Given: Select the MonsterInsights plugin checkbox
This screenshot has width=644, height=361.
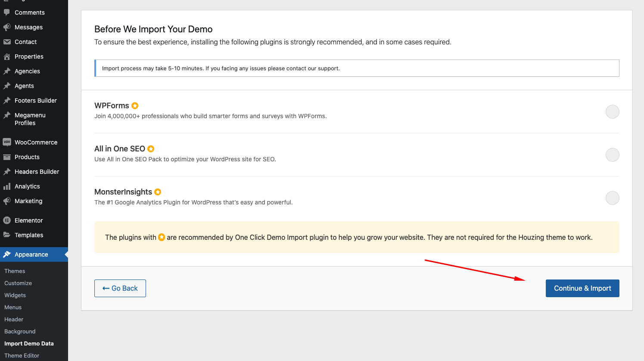Looking at the screenshot, I should click(x=612, y=198).
